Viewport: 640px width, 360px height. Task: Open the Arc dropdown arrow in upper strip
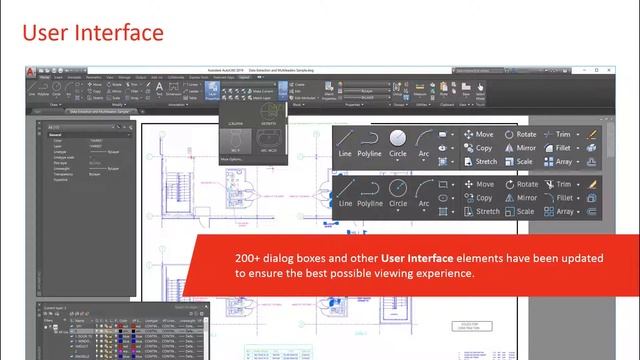click(424, 161)
